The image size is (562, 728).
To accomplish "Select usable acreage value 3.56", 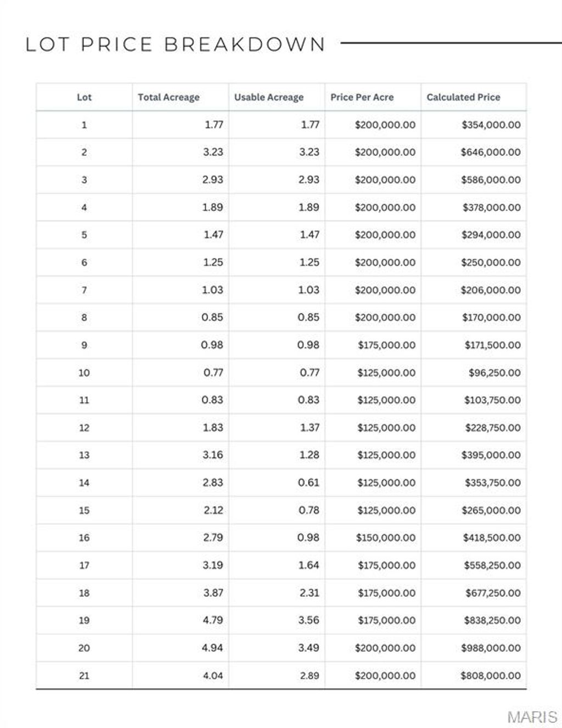I will coord(308,620).
